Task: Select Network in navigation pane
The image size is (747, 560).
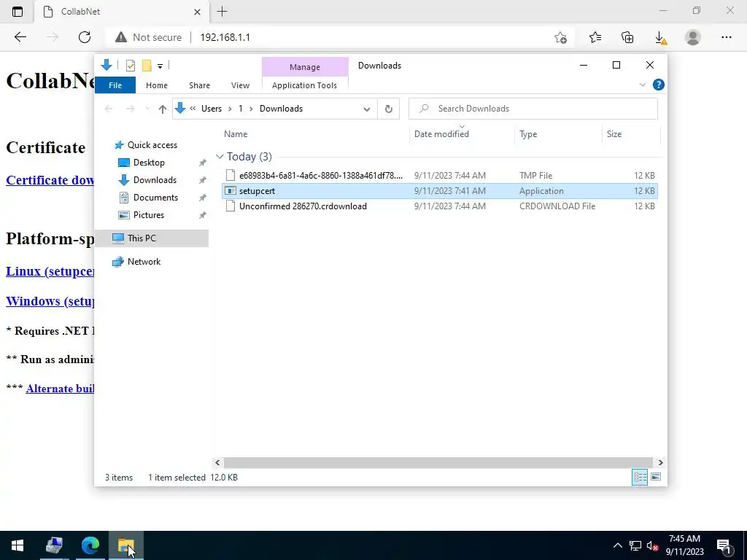Action: point(144,262)
